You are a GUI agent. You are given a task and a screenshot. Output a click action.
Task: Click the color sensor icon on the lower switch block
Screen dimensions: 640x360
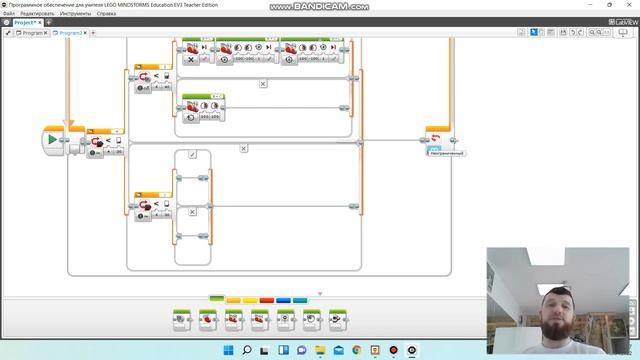point(144,205)
